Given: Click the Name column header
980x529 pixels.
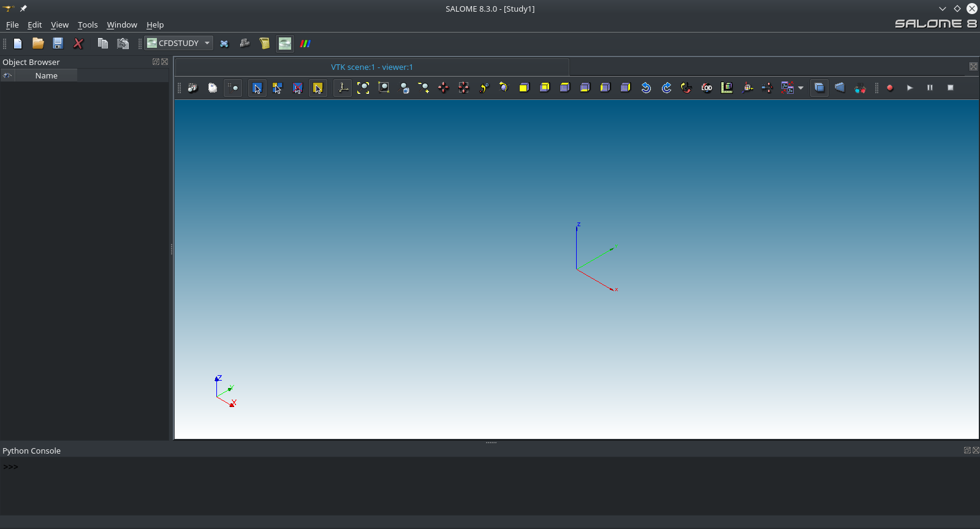Looking at the screenshot, I should coord(47,76).
